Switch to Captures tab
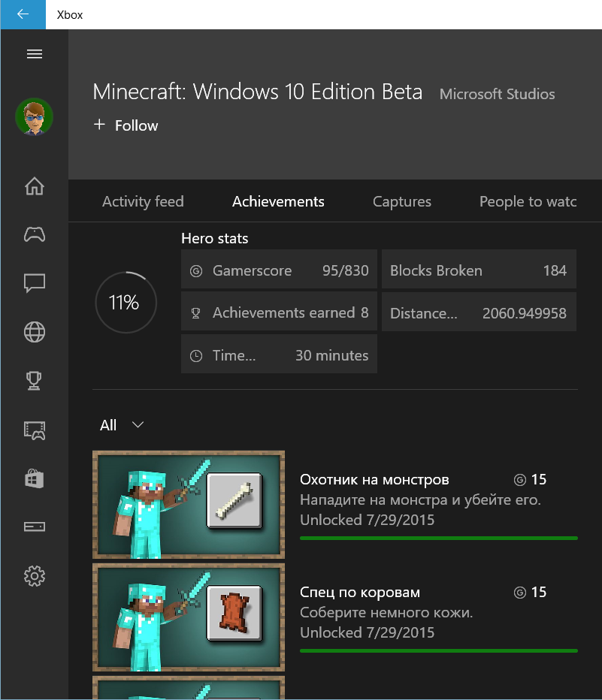The height and width of the screenshot is (700, 602). [x=402, y=201]
